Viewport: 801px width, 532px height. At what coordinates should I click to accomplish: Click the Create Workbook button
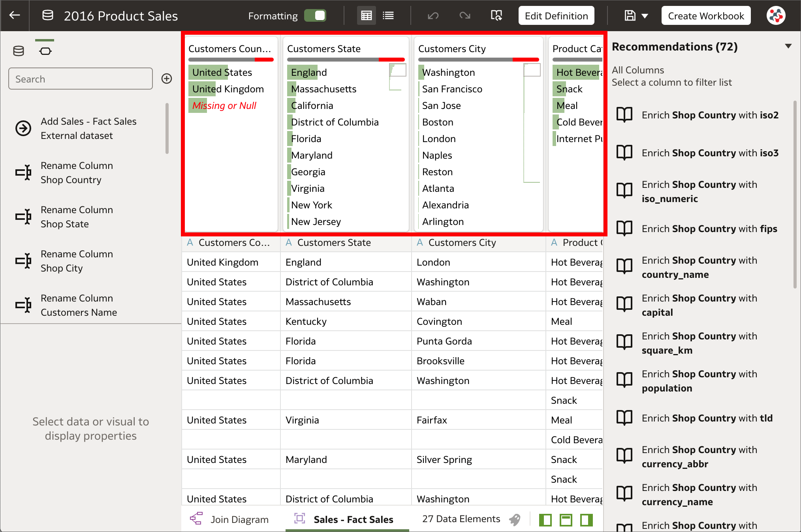pyautogui.click(x=705, y=15)
